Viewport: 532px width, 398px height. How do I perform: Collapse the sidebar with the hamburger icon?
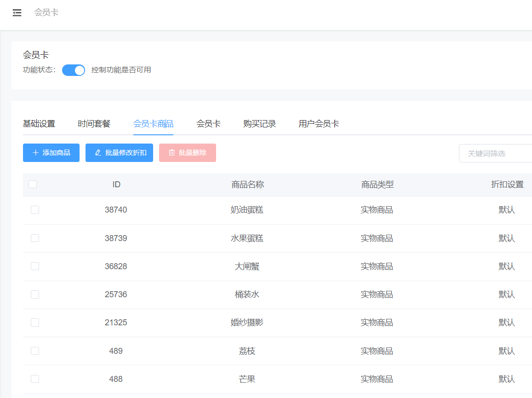17,13
